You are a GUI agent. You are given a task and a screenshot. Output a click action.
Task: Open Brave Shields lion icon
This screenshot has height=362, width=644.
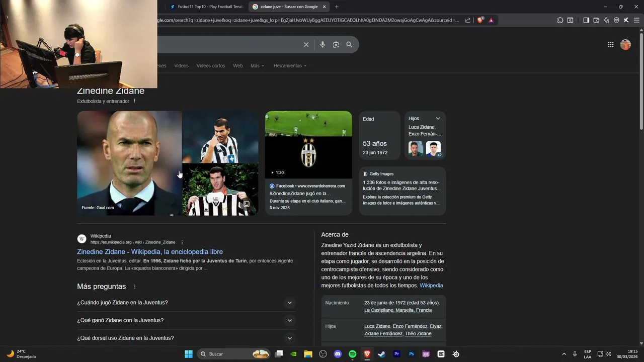coord(480,20)
